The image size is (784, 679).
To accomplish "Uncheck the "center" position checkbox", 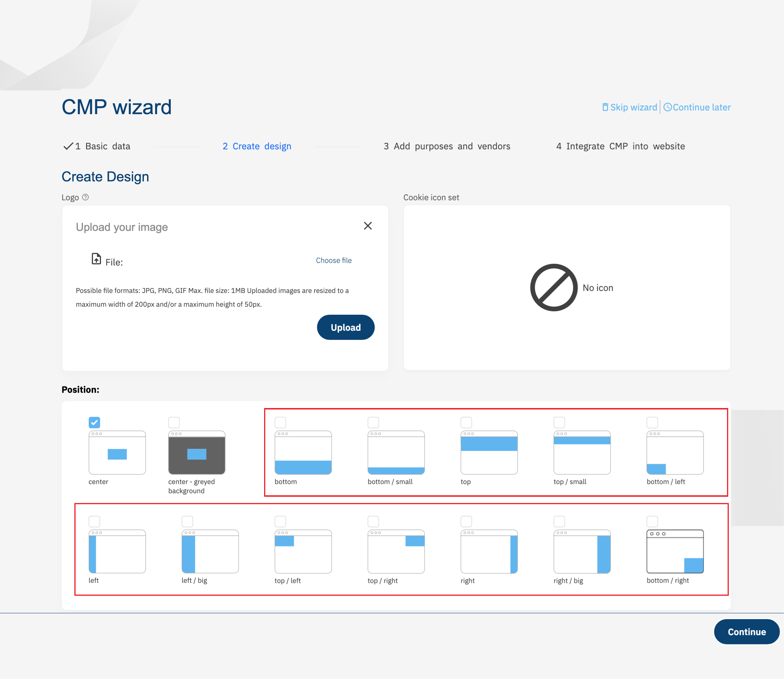I will point(94,422).
